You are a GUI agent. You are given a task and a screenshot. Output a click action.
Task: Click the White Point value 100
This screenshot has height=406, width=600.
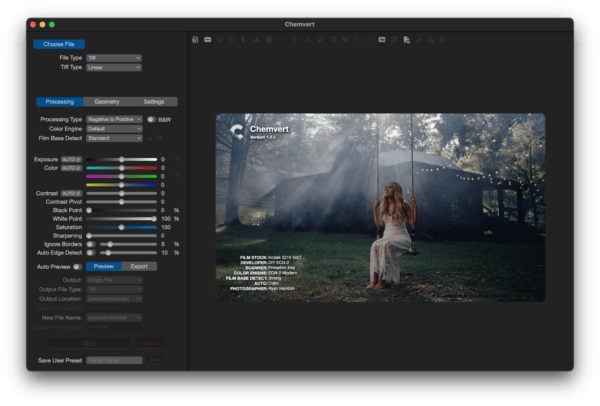coord(166,219)
